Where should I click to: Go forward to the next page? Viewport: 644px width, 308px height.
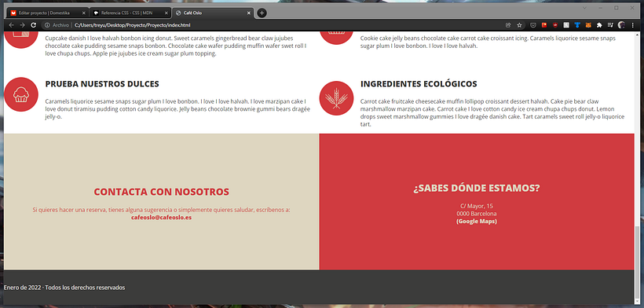22,25
